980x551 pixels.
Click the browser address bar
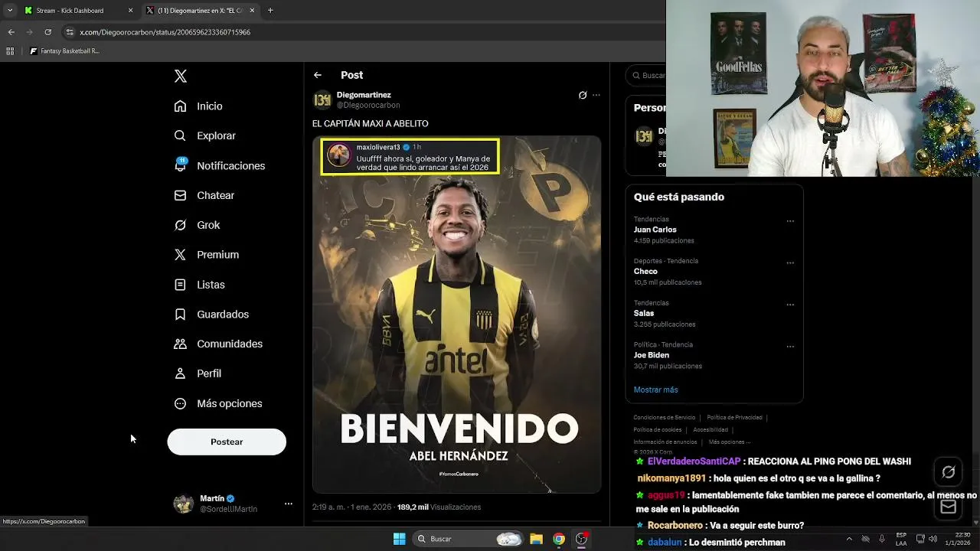click(x=360, y=32)
